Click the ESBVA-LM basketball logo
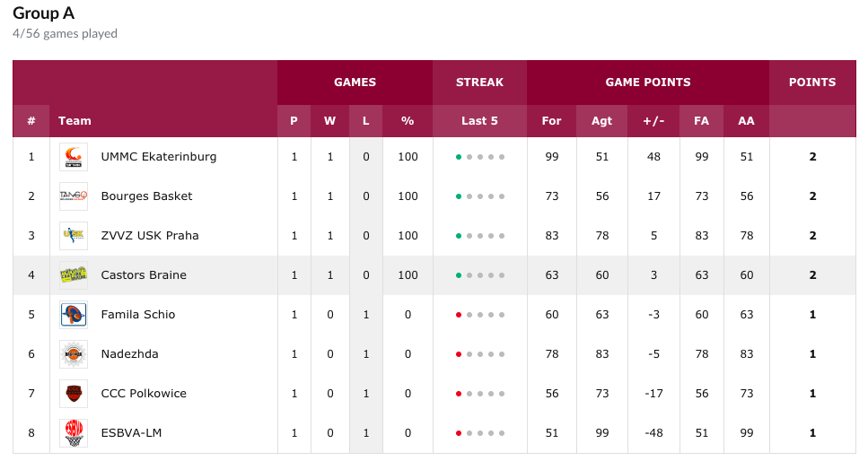Image resolution: width=868 pixels, height=461 pixels. point(74,433)
